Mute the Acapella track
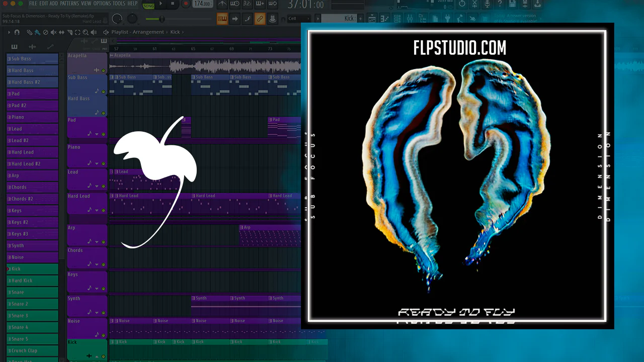 pos(104,71)
